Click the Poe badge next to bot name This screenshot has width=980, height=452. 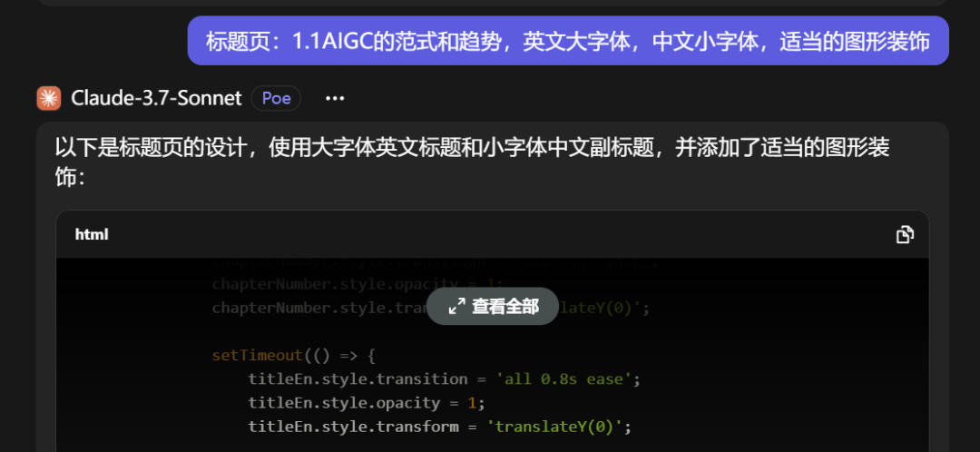point(276,98)
